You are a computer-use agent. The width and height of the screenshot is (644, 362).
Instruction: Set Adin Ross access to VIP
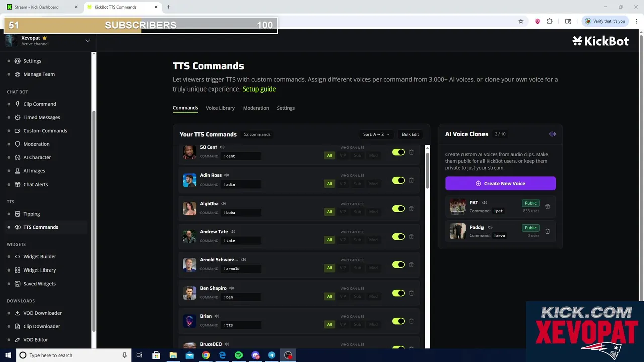tap(343, 184)
